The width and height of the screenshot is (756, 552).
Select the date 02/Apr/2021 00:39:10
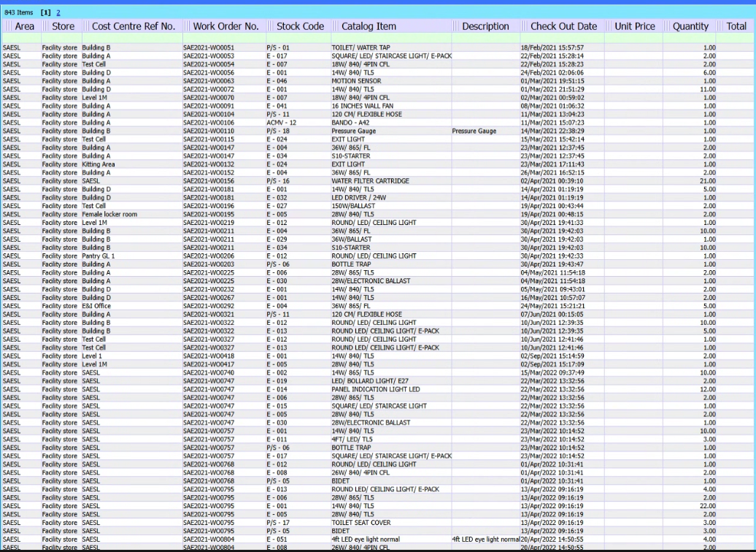pyautogui.click(x=552, y=181)
